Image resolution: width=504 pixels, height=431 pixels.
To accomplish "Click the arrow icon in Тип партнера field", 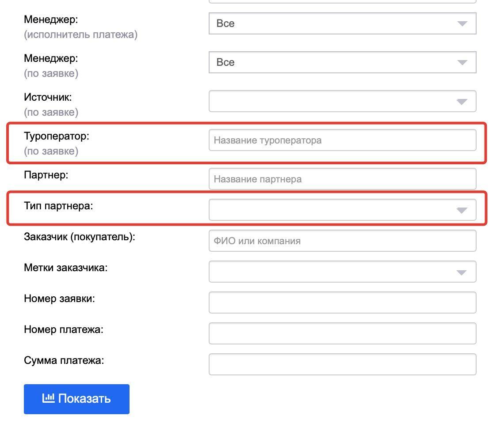I will click(462, 211).
